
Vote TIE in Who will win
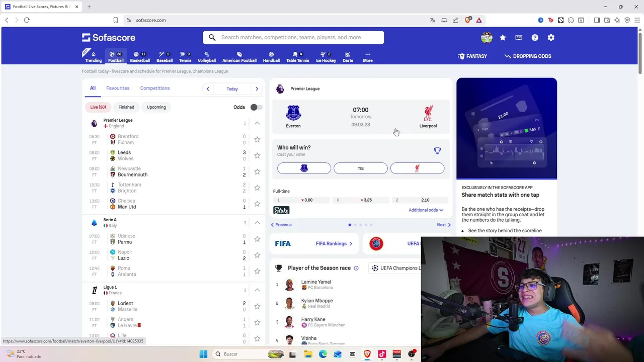pyautogui.click(x=361, y=168)
